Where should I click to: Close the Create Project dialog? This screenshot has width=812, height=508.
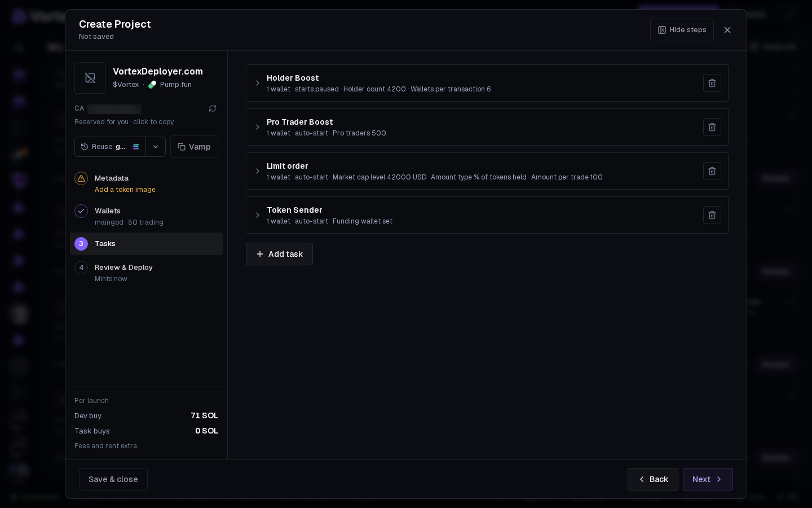727,30
